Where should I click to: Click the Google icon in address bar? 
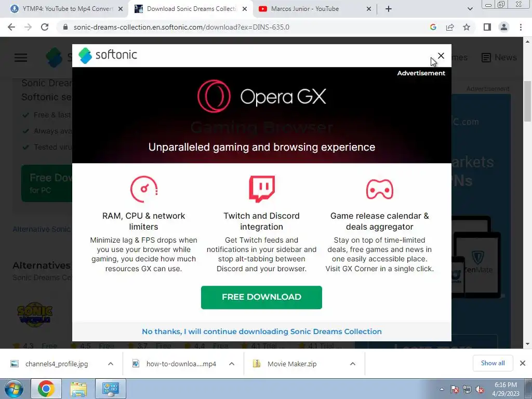tap(433, 27)
